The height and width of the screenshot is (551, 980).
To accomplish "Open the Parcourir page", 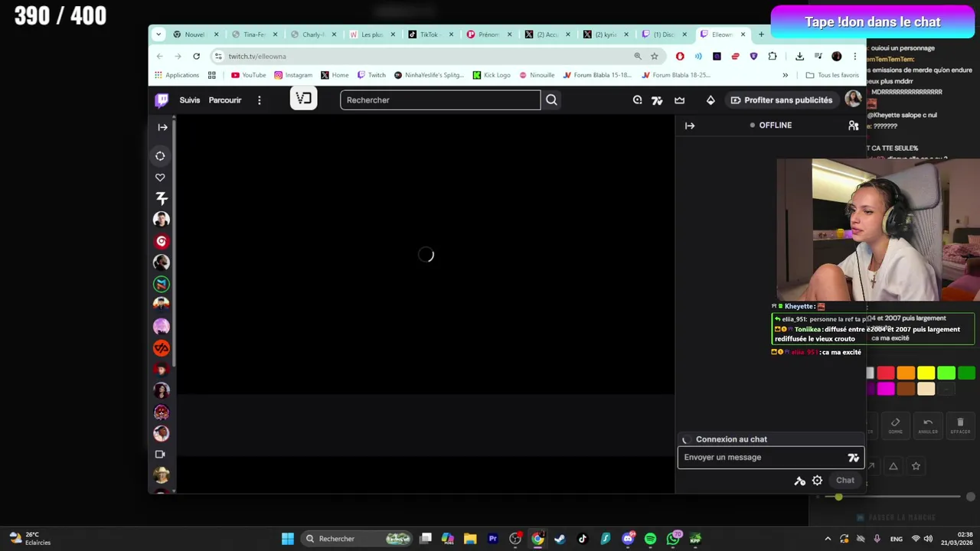I will pyautogui.click(x=225, y=100).
